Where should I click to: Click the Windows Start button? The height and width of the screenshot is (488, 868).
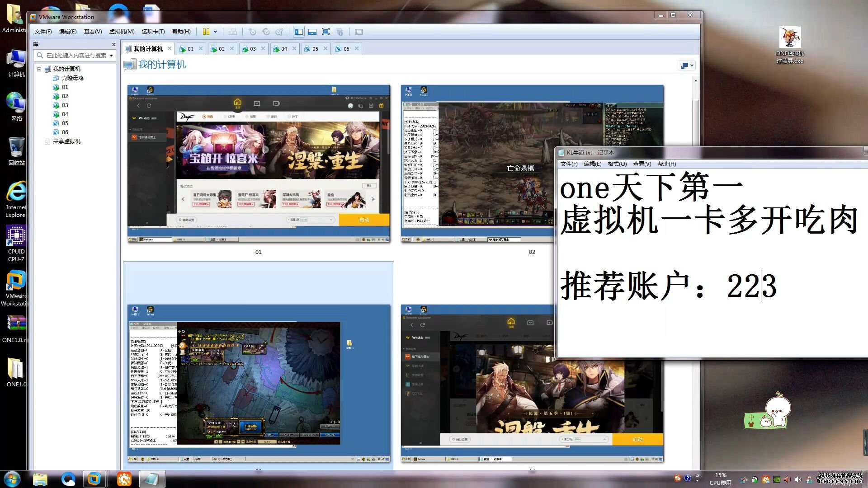click(12, 479)
